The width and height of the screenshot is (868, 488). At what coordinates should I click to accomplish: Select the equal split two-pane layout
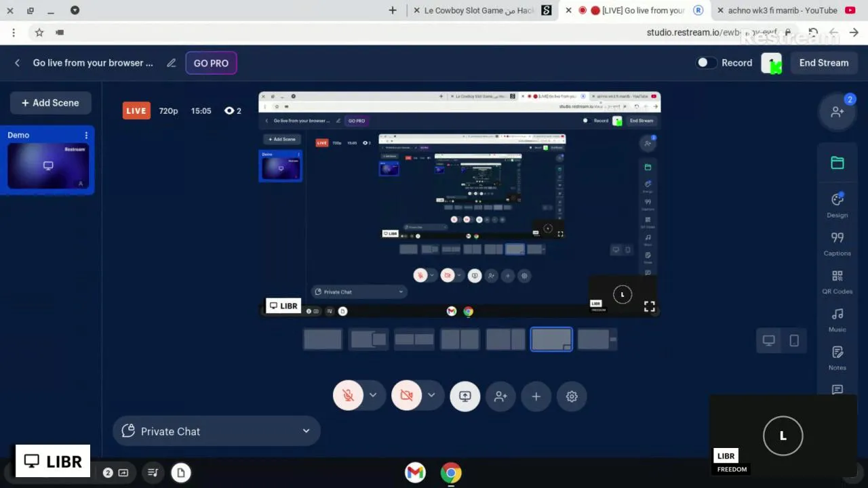click(x=460, y=340)
